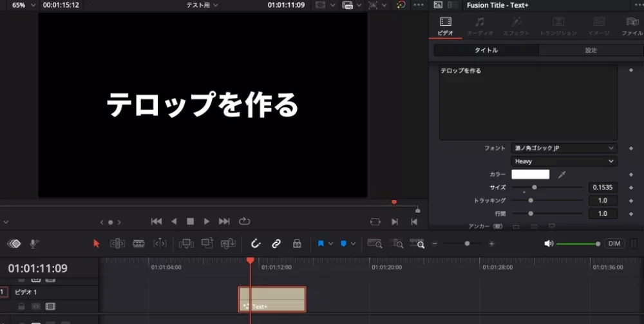Image resolution: width=644 pixels, height=324 pixels.
Task: Mute audio with the speaker icon
Action: pos(548,243)
